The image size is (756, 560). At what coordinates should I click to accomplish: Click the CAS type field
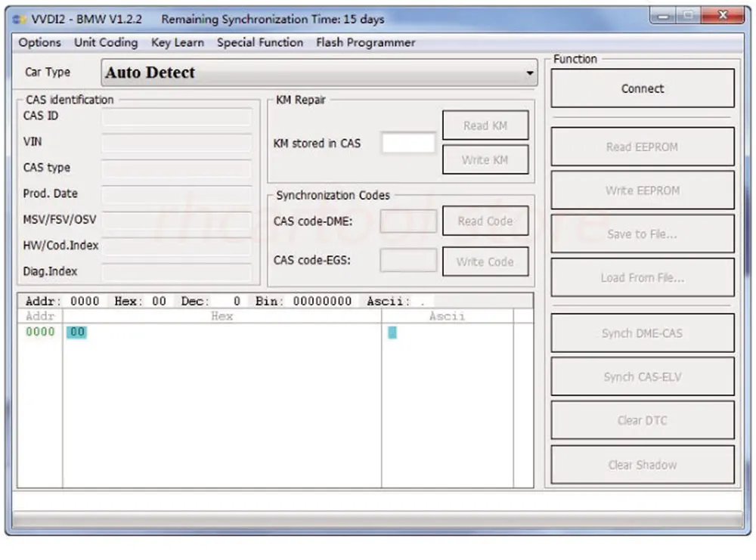(176, 169)
